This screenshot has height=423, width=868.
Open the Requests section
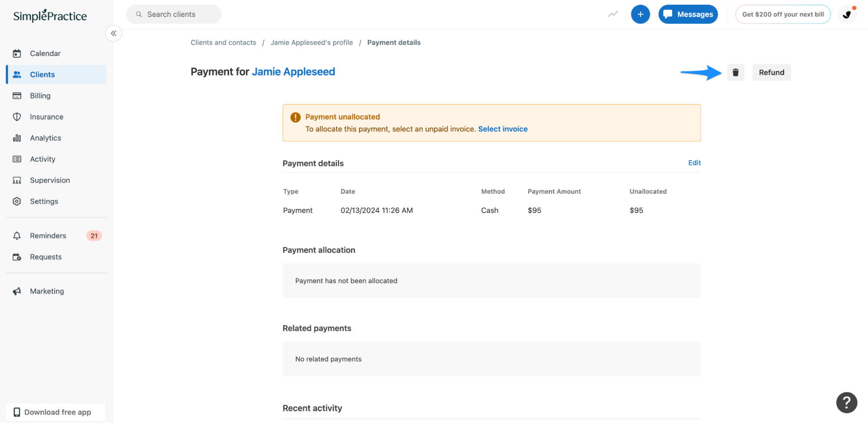click(x=45, y=257)
